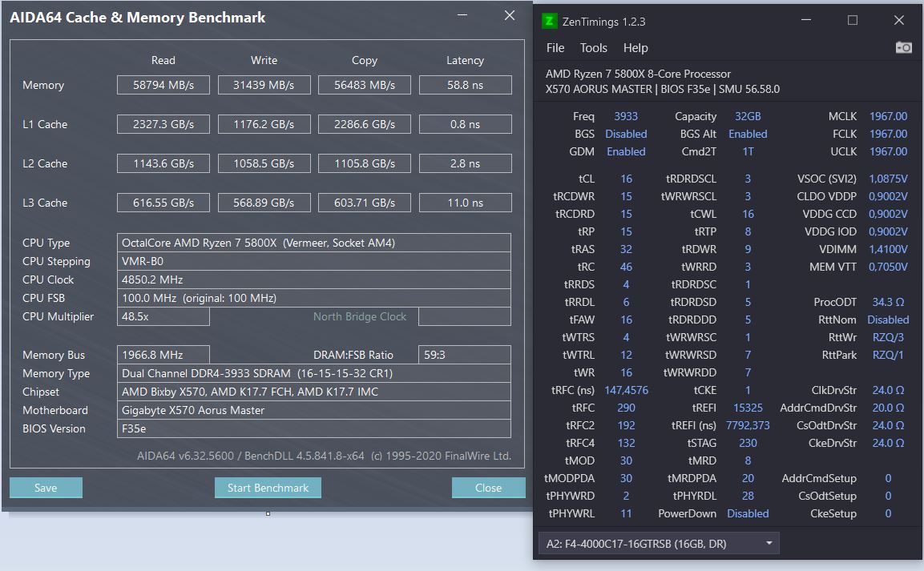Click the L3 Cache write 568.89 GB/s

click(264, 203)
